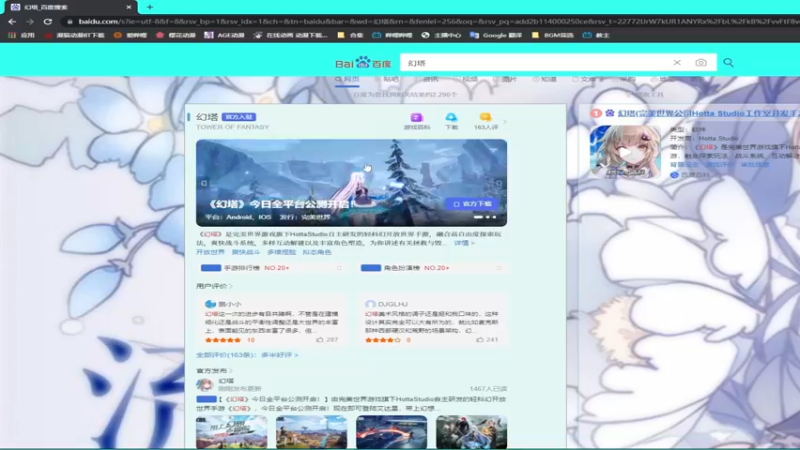Expand the 官方发布 section
Screen dimensions: 800x450
pyautogui.click(x=214, y=370)
